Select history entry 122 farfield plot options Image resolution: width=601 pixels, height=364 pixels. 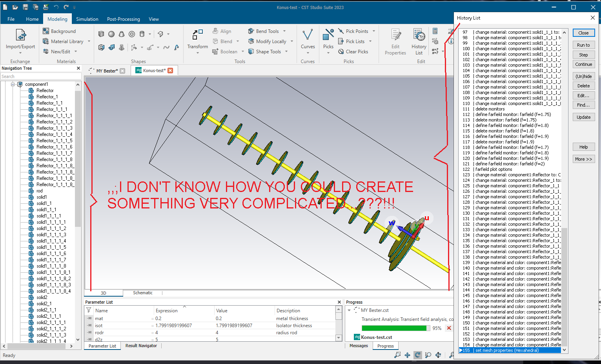coord(510,169)
